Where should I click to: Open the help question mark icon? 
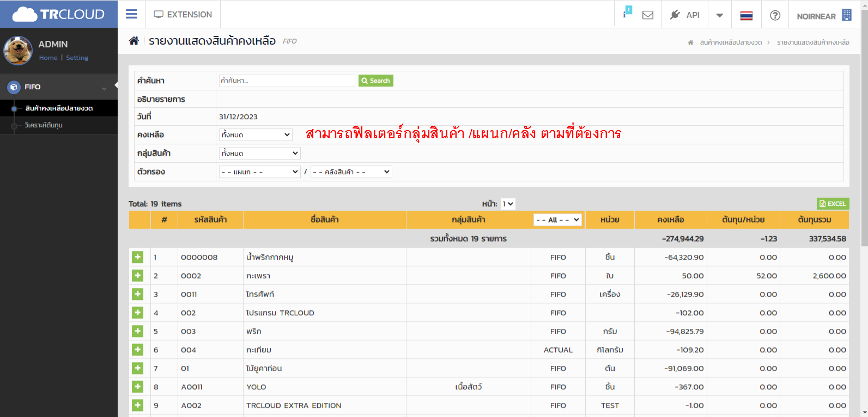pos(775,15)
